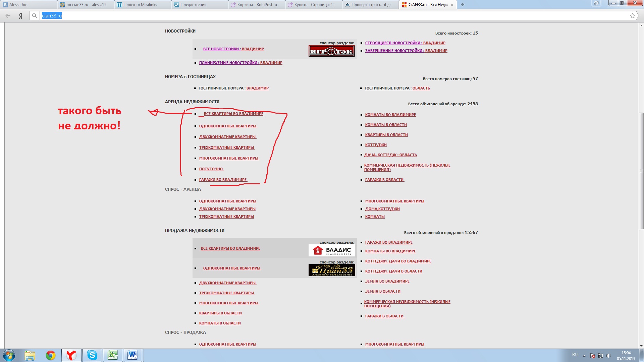Open the ПОСУТОЧНО rental link

[211, 169]
